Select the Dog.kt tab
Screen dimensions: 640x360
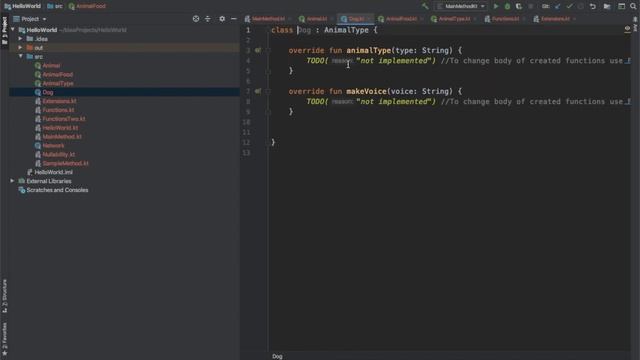click(356, 19)
